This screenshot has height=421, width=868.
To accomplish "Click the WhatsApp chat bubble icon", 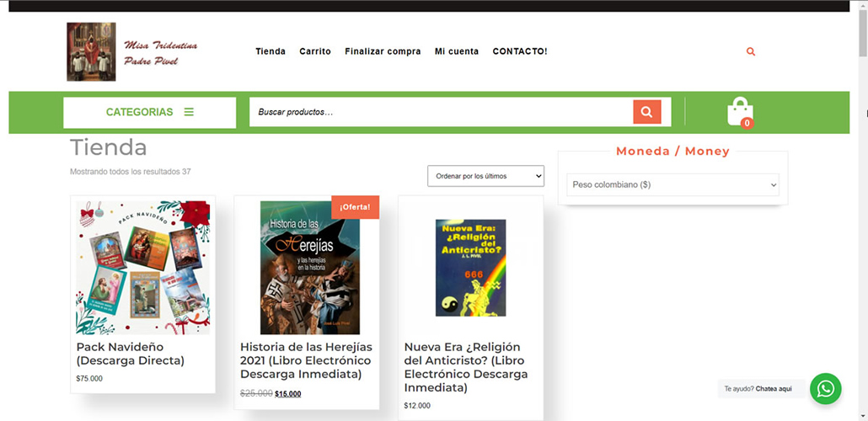I will [825, 389].
